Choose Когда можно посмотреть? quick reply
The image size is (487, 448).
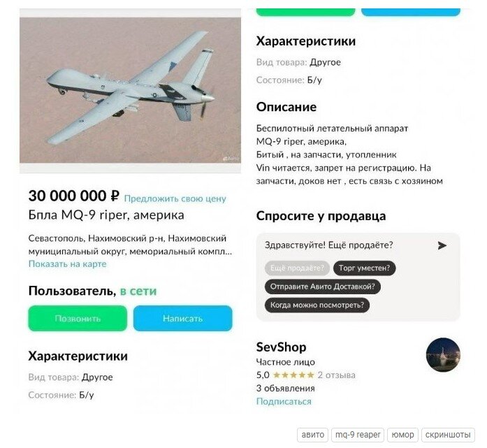tap(317, 305)
